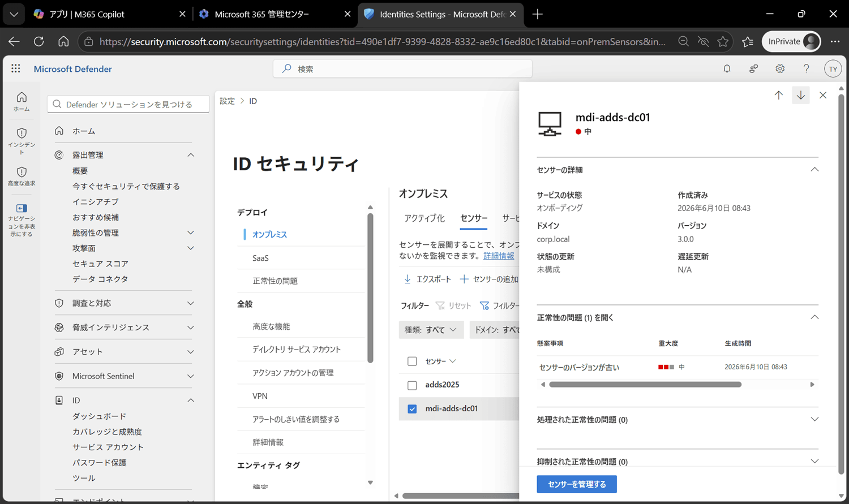
Task: Click the browser refresh icon
Action: pyautogui.click(x=38, y=41)
